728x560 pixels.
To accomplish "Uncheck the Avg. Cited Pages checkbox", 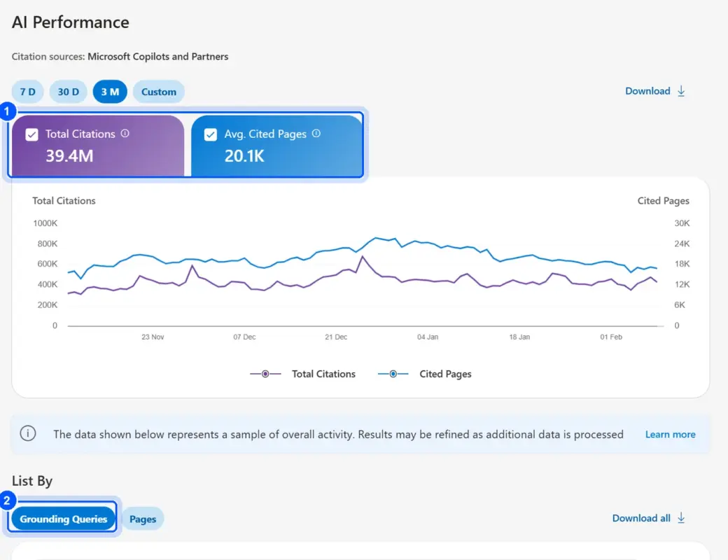I will pos(210,134).
